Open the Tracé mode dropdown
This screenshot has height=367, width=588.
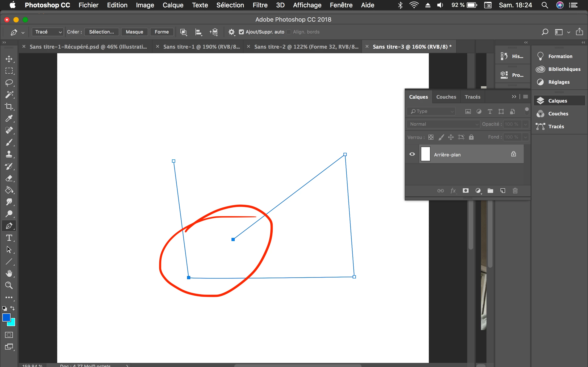pos(48,32)
